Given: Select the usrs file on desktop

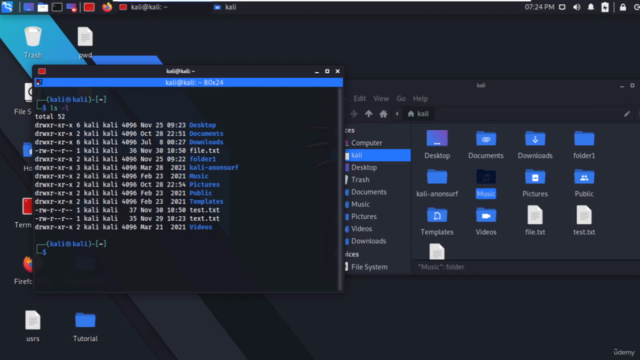Looking at the screenshot, I should pyautogui.click(x=33, y=326).
